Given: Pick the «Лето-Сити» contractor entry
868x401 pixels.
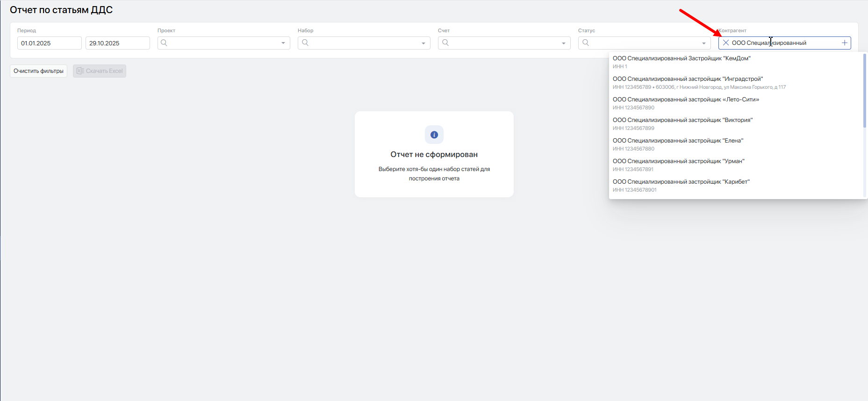Looking at the screenshot, I should pyautogui.click(x=736, y=103).
